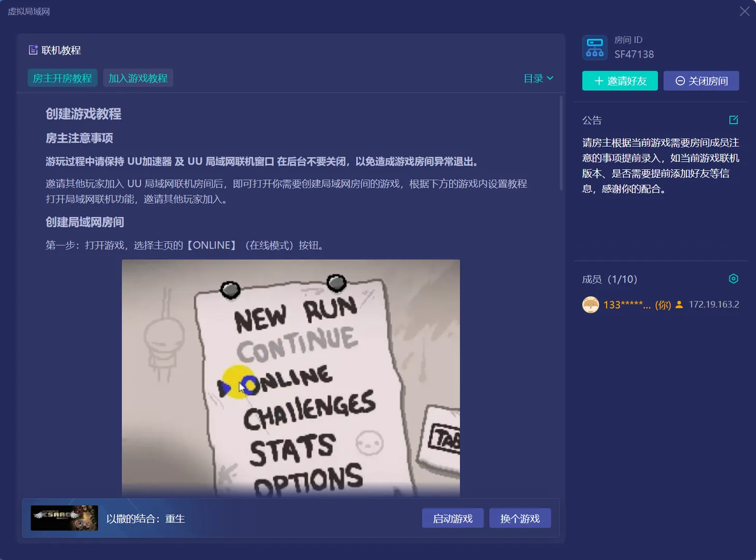
Task: Click the bold warning starting 游玩过程中请保持
Action: pos(262,162)
